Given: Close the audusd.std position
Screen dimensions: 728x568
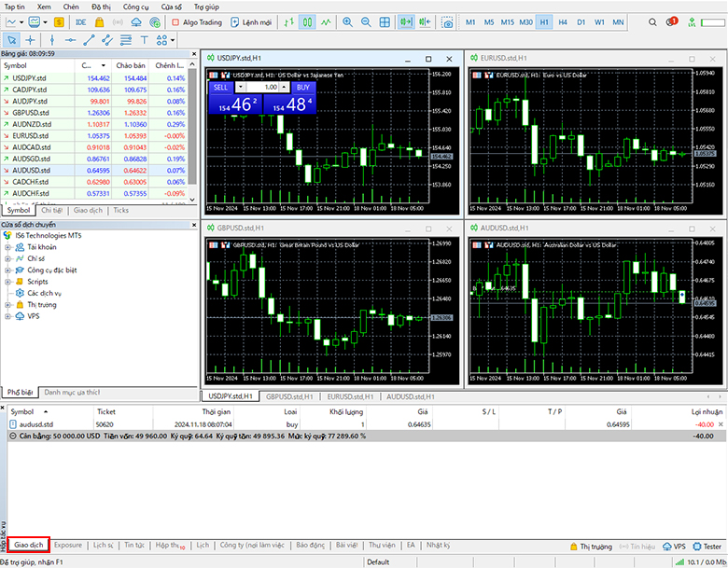Looking at the screenshot, I should [x=721, y=424].
